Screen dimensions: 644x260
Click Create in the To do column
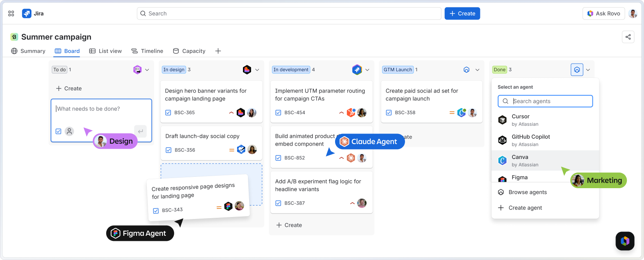tap(69, 89)
